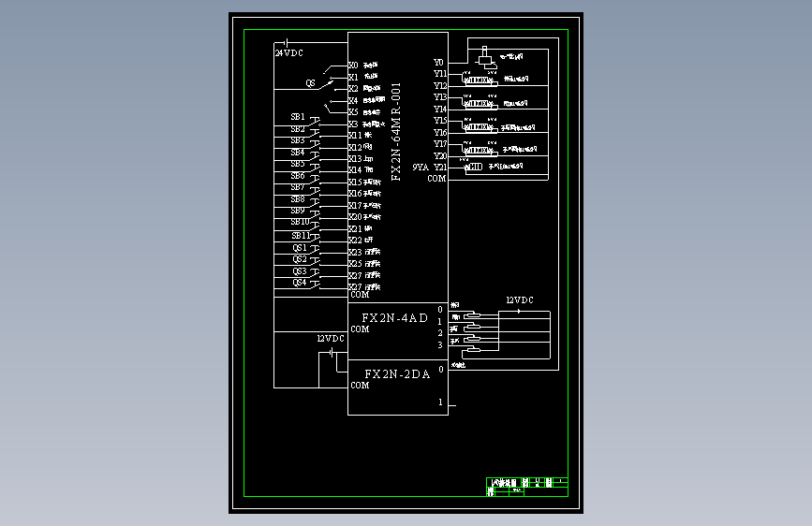Image resolution: width=812 pixels, height=526 pixels.
Task: Click the Y12 output terminal label
Action: pyautogui.click(x=440, y=85)
